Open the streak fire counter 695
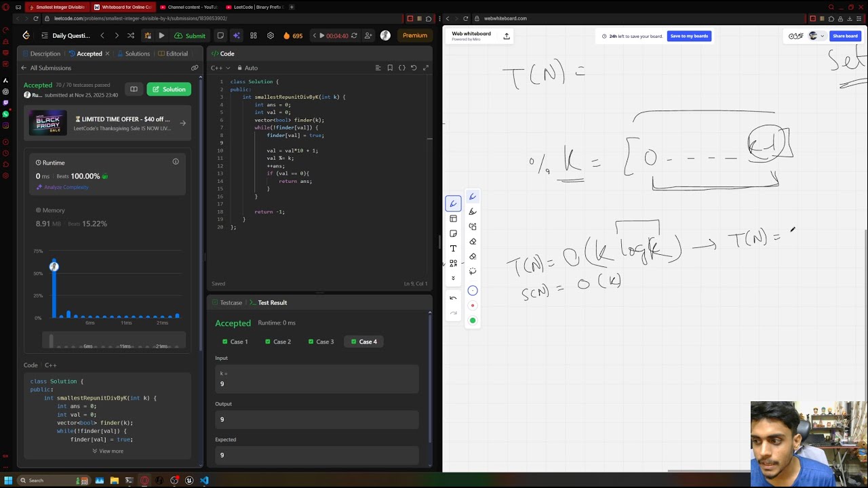868x488 pixels. 293,35
